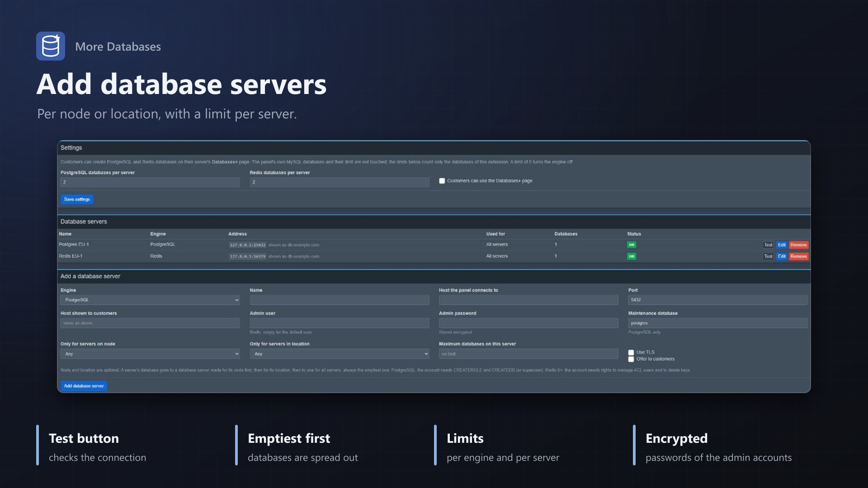The image size is (868, 488).
Task: Click All servers in Redis EU-1 row
Action: click(x=497, y=256)
